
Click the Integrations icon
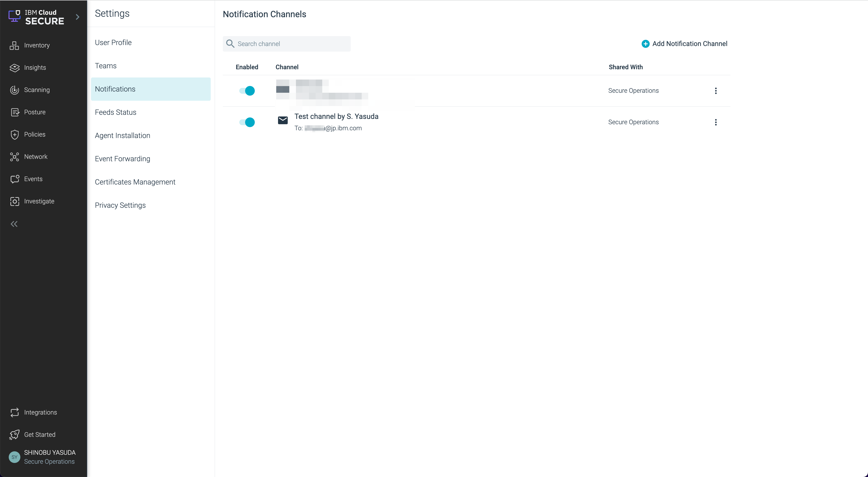tap(14, 412)
